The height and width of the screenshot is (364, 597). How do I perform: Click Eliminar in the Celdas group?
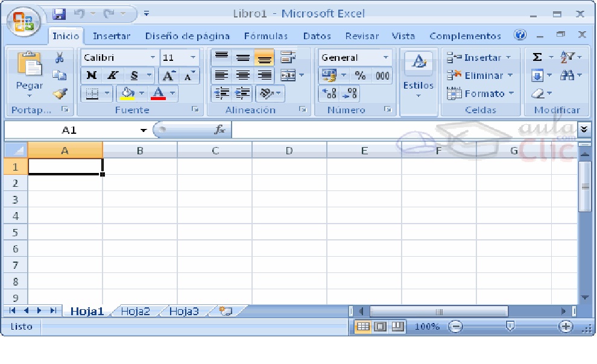click(x=480, y=75)
